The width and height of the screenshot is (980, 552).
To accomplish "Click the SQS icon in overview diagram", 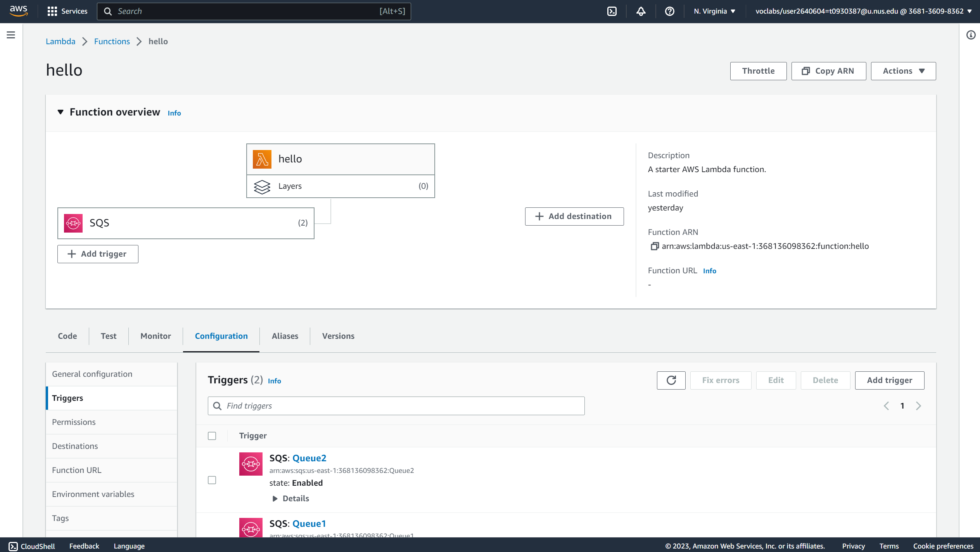I will (73, 223).
